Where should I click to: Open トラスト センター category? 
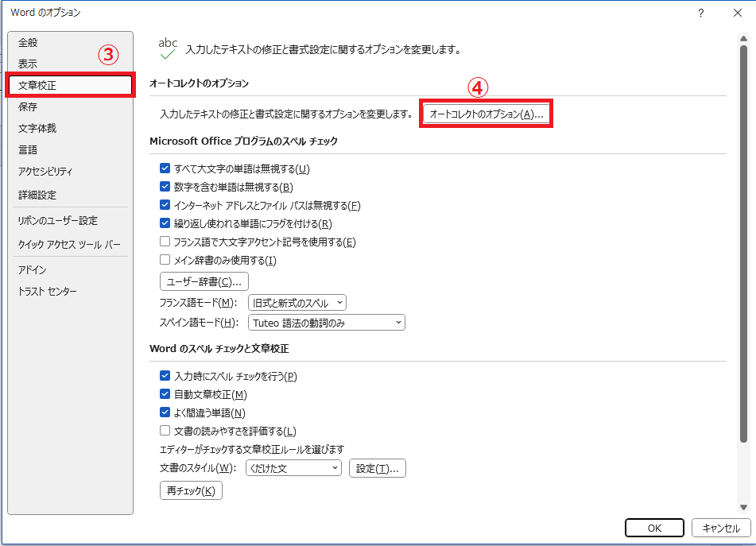coord(71,291)
